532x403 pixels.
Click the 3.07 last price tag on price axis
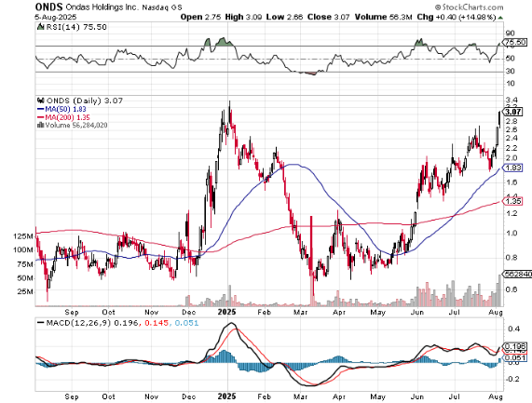(513, 112)
